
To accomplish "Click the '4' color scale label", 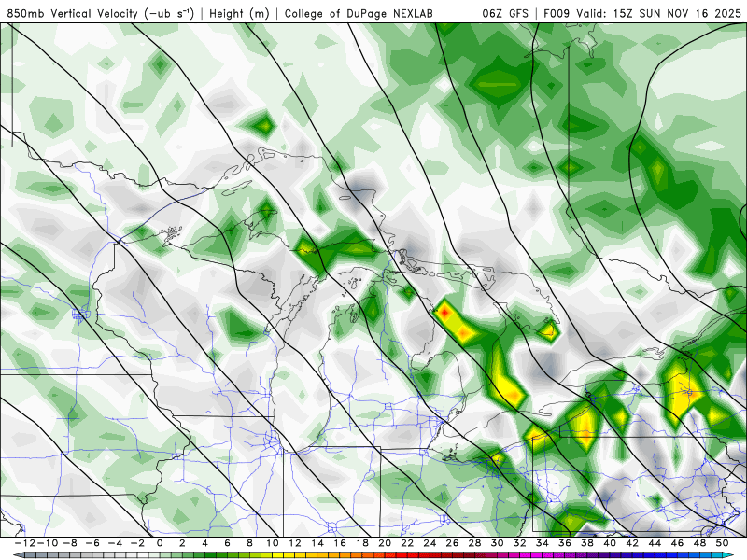I will (204, 543).
